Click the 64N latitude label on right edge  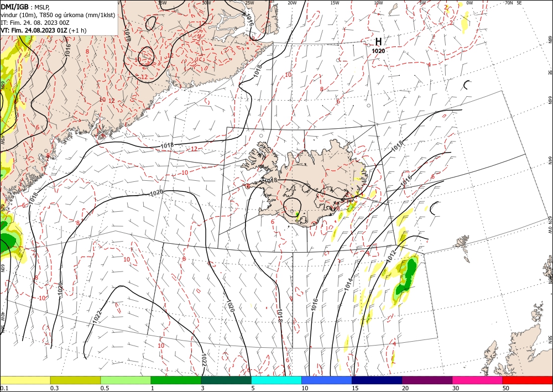coord(550,160)
